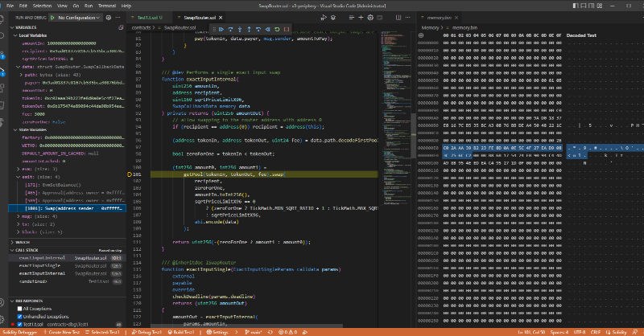The image size is (644, 336).
Task: Start debugging with the green play icon
Action: coord(52,18)
